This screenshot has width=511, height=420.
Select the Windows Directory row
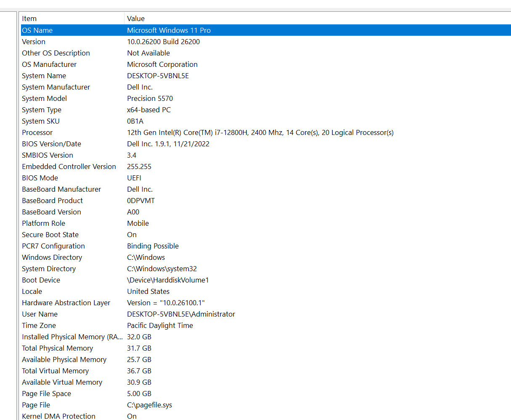point(266,257)
